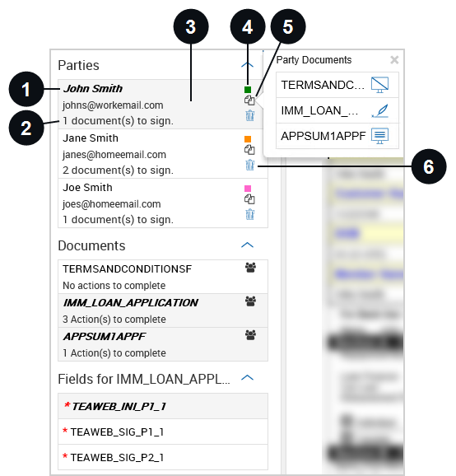Screen dimensions: 456x476
Task: View assigned parties icon for APPSUM1APPF
Action: [x=250, y=335]
